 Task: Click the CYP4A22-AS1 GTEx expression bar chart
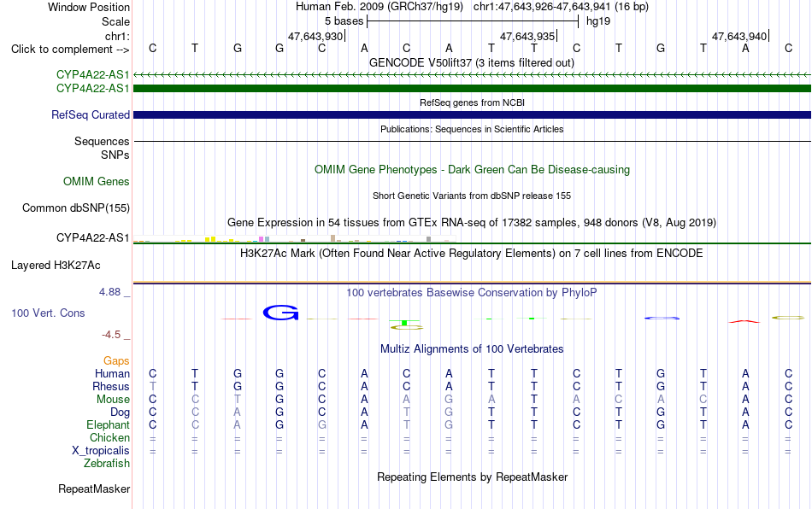tap(294, 239)
